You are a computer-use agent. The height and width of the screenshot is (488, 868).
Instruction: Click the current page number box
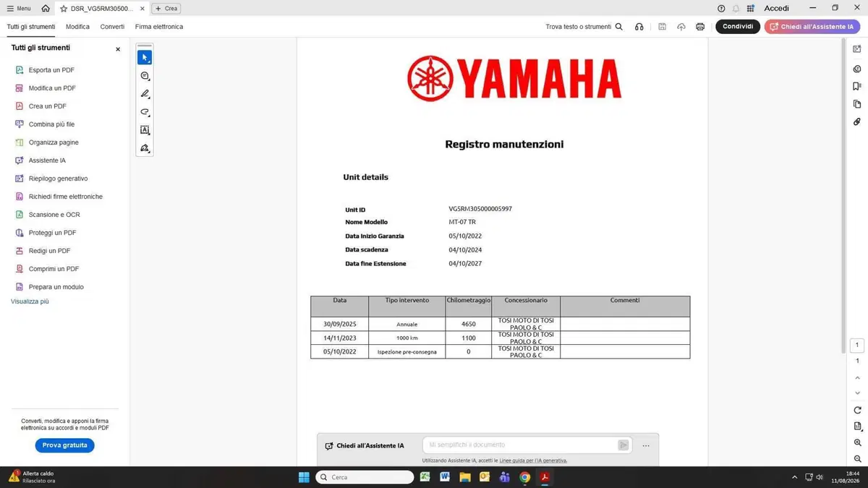click(857, 346)
